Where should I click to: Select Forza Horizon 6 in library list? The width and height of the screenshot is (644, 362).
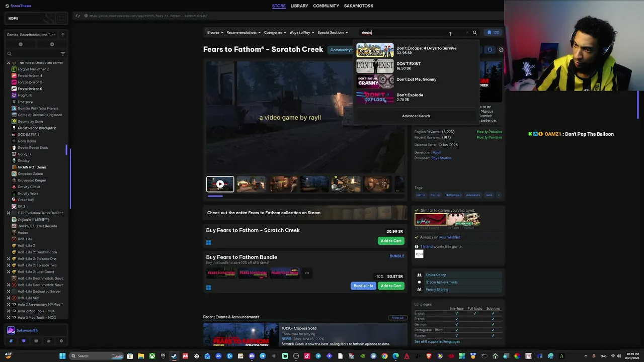(x=30, y=89)
